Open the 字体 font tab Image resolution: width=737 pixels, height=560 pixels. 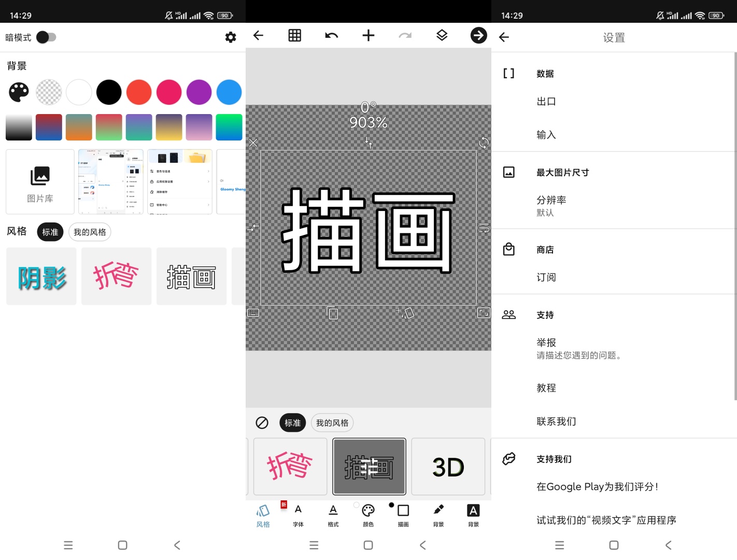click(x=298, y=515)
